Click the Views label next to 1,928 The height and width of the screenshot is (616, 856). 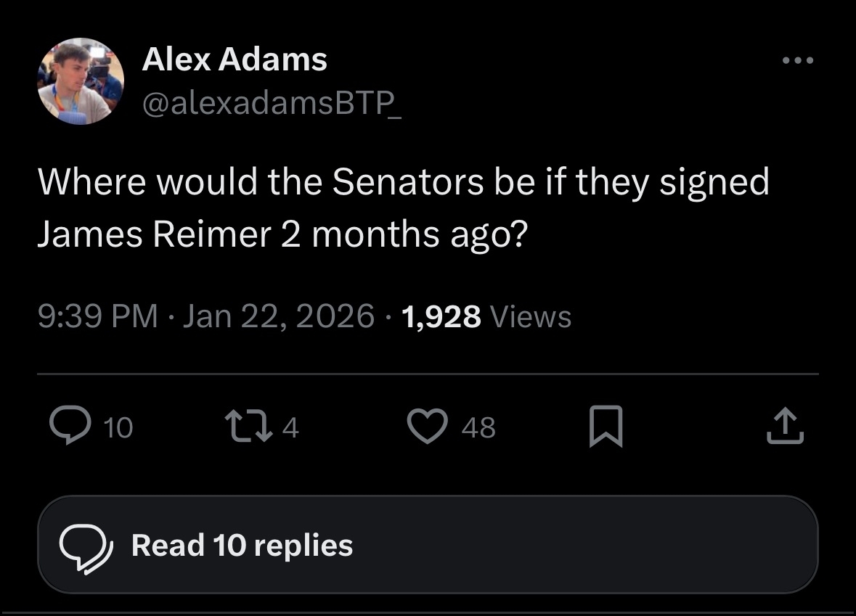[x=531, y=317]
